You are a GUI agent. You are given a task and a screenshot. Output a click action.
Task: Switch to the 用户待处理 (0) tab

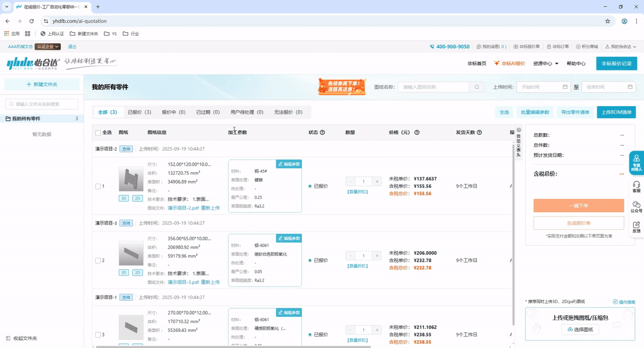(247, 112)
